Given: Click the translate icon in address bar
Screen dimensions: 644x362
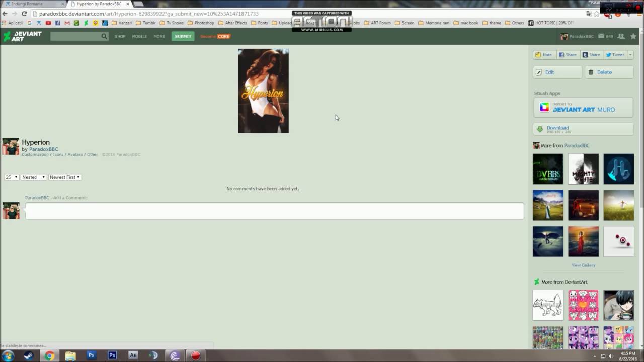Looking at the screenshot, I should pyautogui.click(x=589, y=14).
